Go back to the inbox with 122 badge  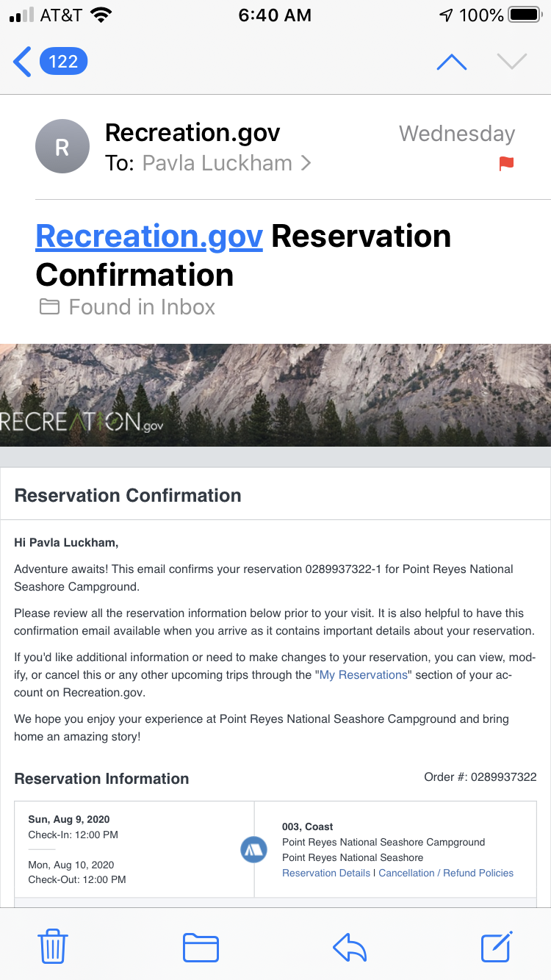[x=51, y=62]
